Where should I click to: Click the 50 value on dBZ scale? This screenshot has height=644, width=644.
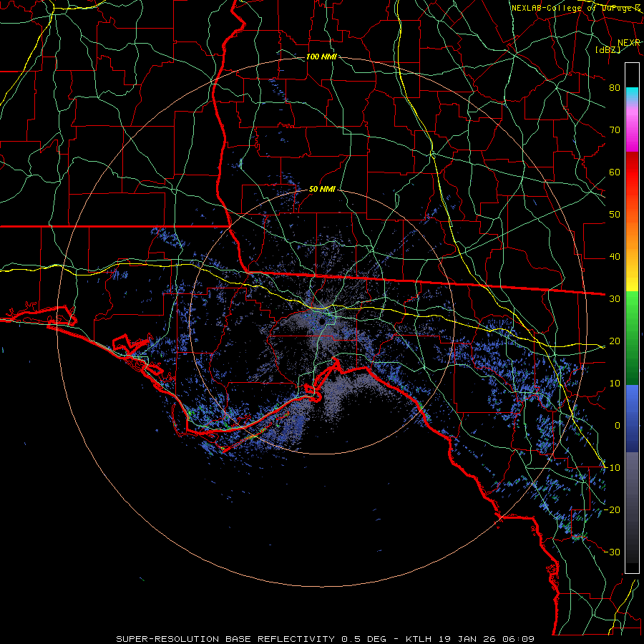click(615, 215)
